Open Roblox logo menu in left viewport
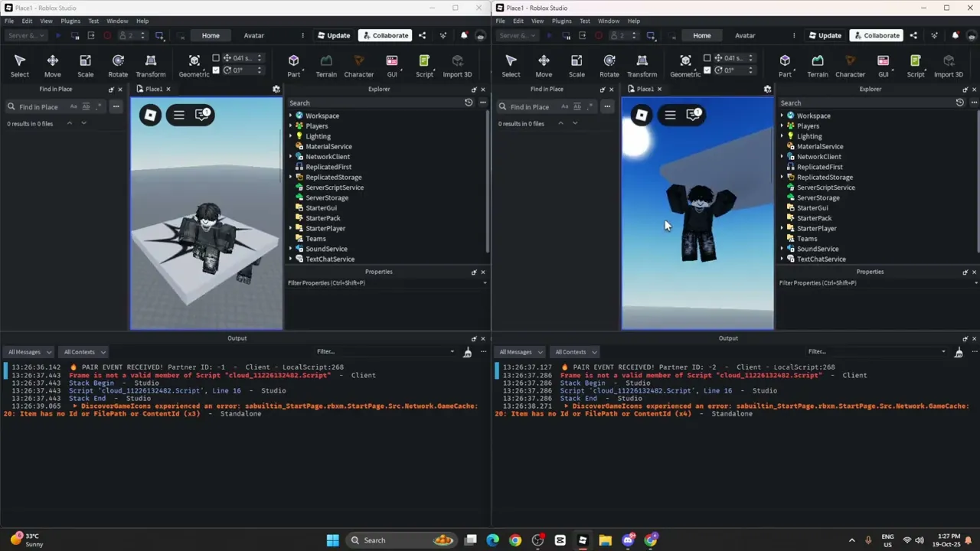Screen dimensions: 980x551 click(x=150, y=115)
